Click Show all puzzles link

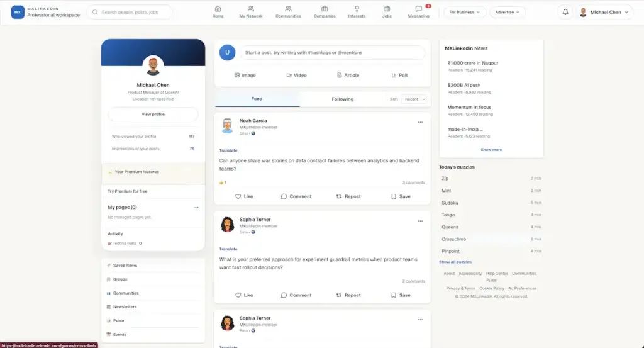point(455,262)
